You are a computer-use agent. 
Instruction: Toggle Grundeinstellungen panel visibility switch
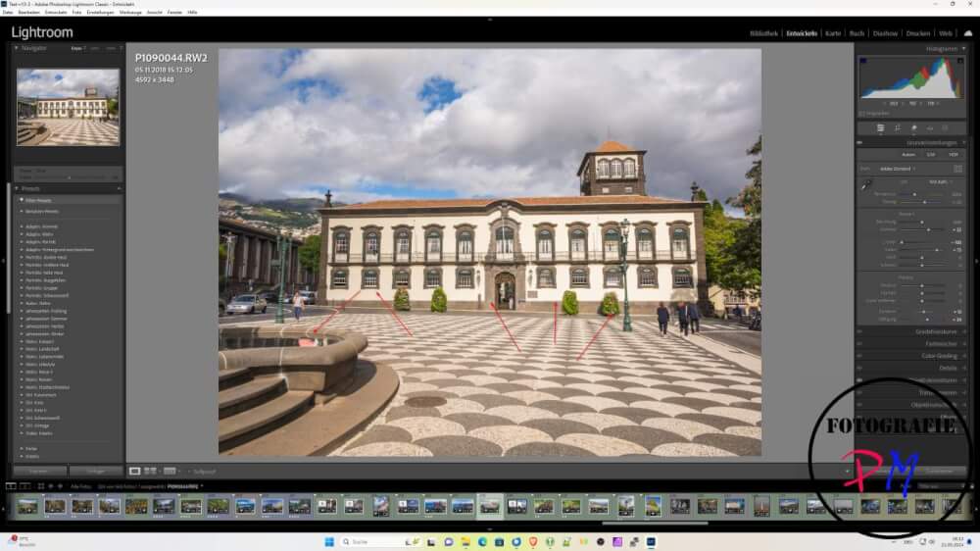[x=860, y=142]
